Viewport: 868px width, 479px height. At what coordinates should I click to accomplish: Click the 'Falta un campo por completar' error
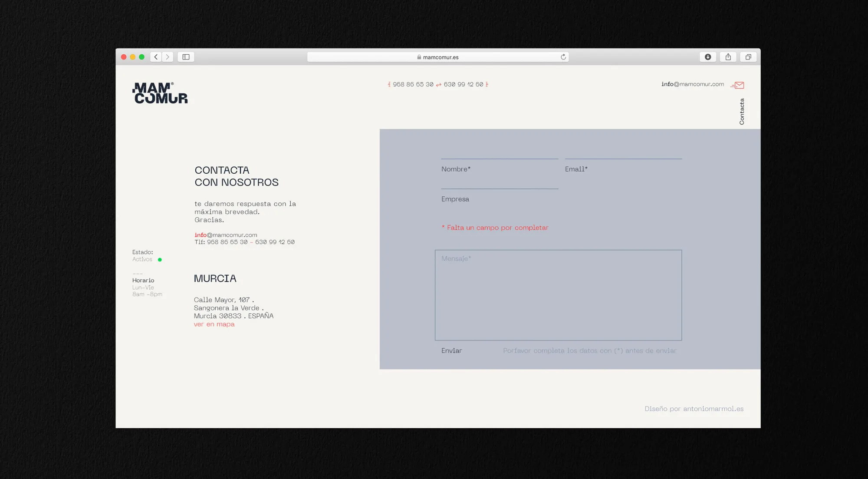point(495,228)
